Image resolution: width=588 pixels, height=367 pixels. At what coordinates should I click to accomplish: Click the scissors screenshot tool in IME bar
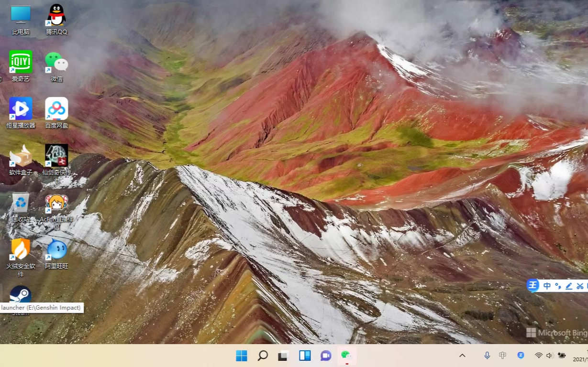(580, 286)
